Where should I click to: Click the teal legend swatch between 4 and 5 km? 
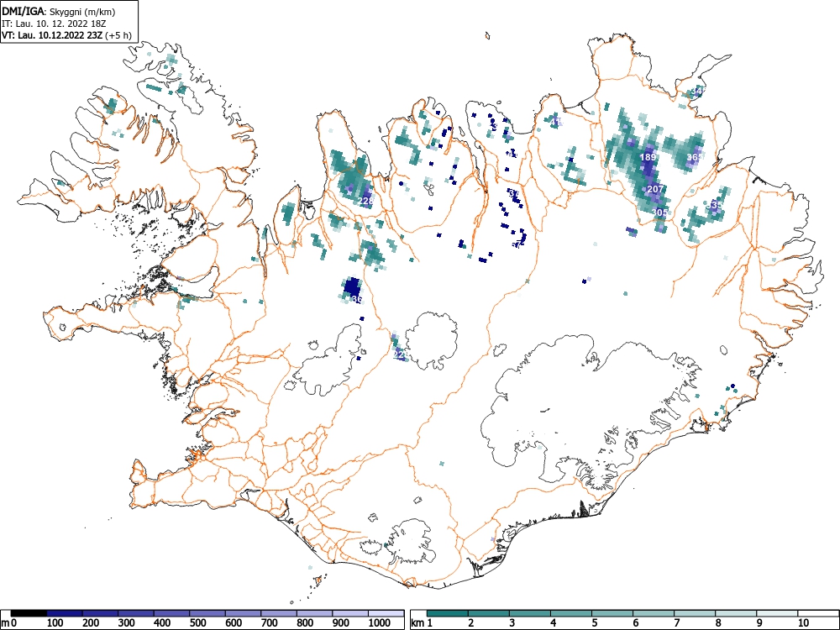tap(571, 613)
